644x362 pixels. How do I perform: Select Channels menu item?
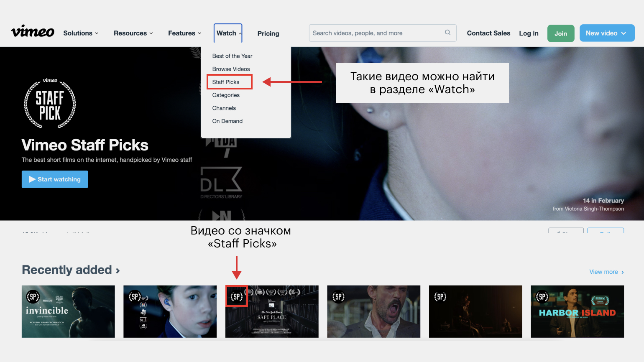coord(224,108)
